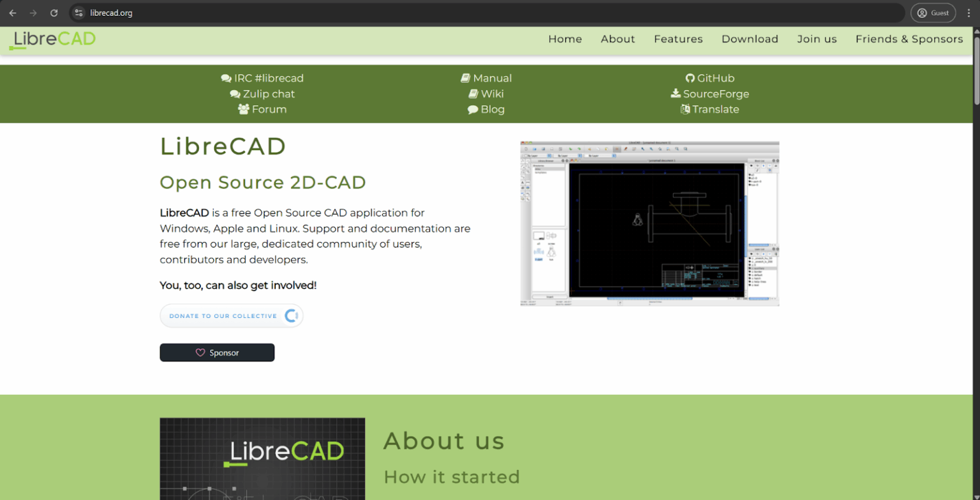Viewport: 980px width, 500px height.
Task: Click the LibreCAD application screenshot
Action: point(650,223)
